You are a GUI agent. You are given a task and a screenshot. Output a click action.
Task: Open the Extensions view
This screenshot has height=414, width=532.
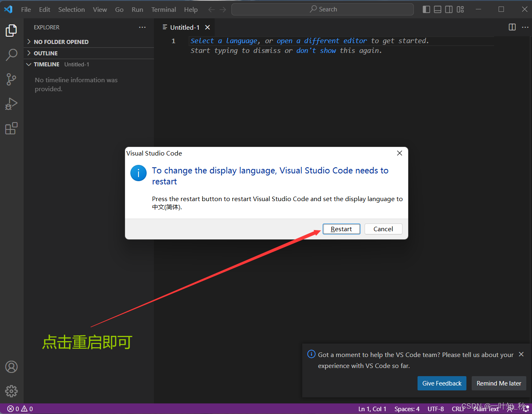11,128
